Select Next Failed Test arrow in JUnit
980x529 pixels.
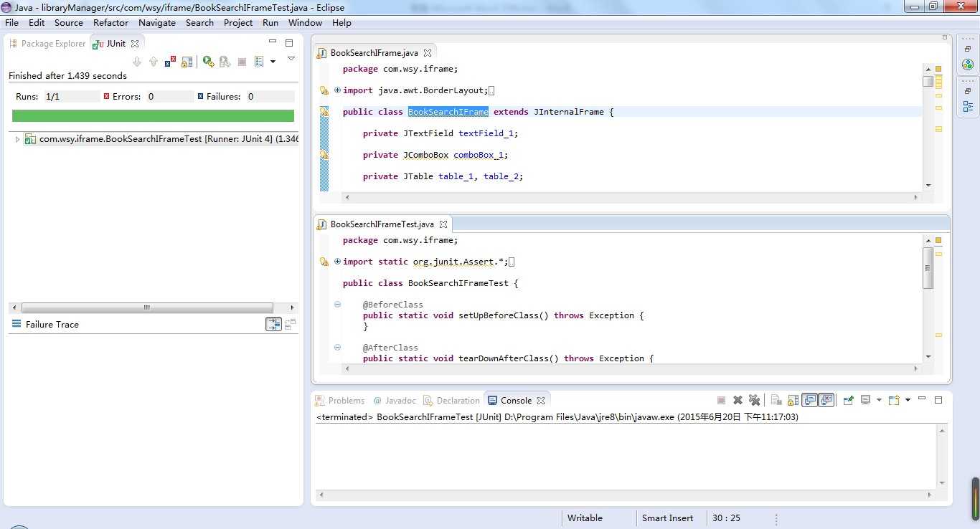point(137,62)
